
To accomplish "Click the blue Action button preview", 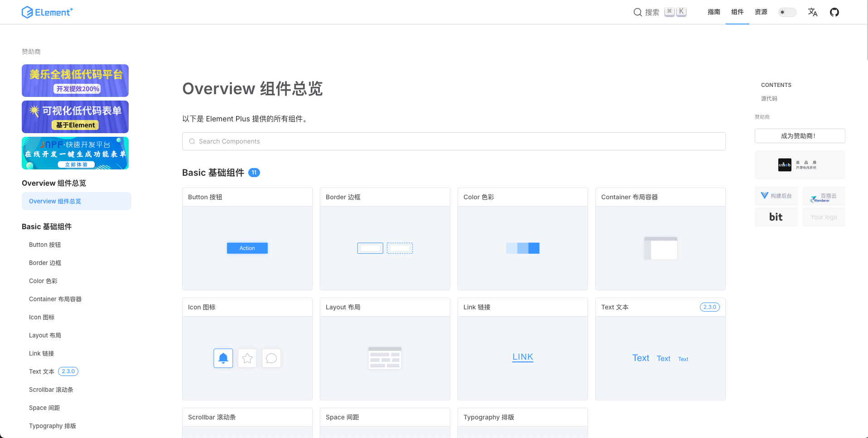I will 247,248.
